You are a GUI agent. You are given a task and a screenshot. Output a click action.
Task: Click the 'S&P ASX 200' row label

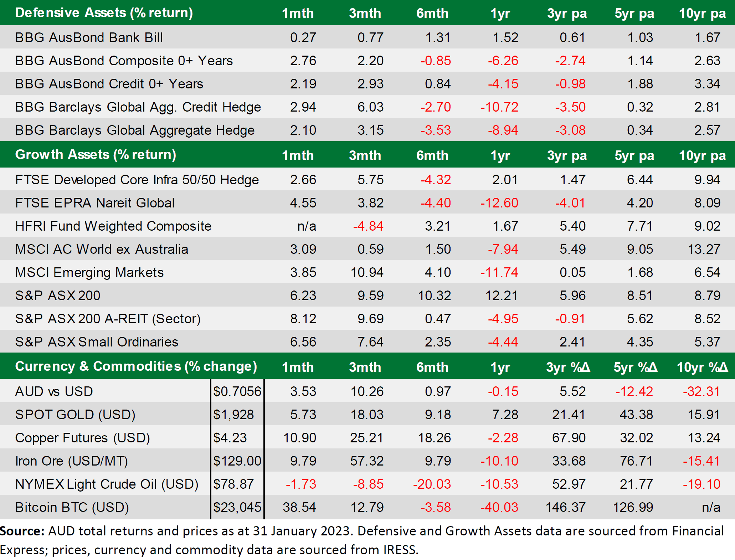[58, 296]
